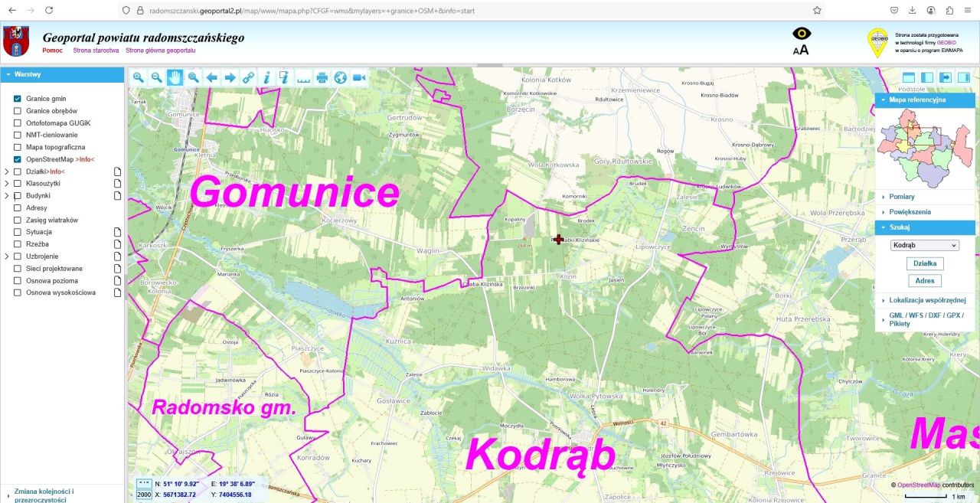The image size is (980, 503).
Task: Open the Pomoc link in header
Action: click(52, 51)
